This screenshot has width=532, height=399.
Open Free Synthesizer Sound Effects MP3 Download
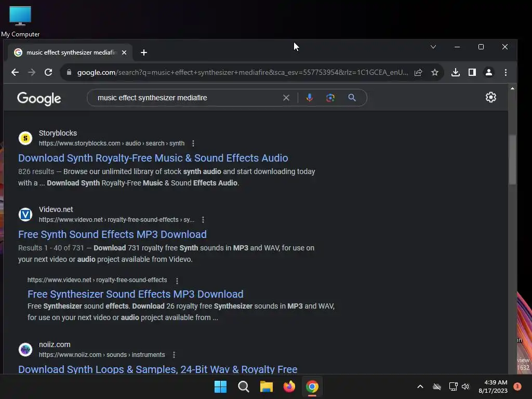click(136, 294)
